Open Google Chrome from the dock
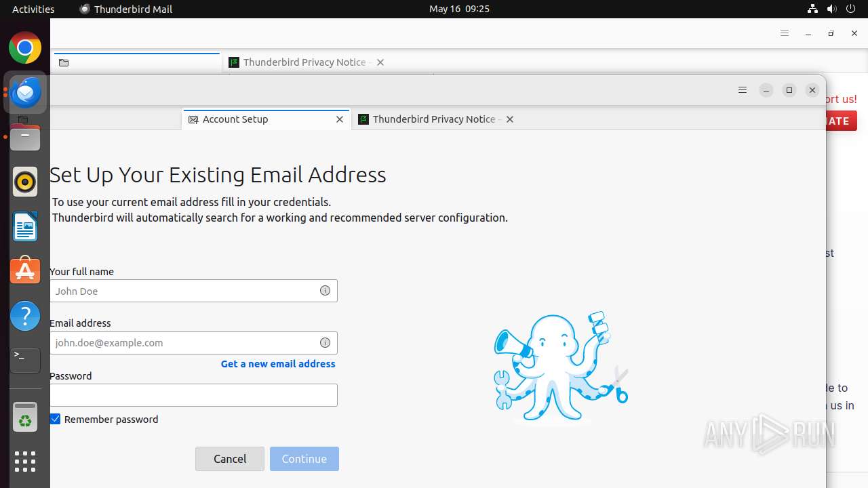Image resolution: width=868 pixels, height=488 pixels. coord(25,48)
